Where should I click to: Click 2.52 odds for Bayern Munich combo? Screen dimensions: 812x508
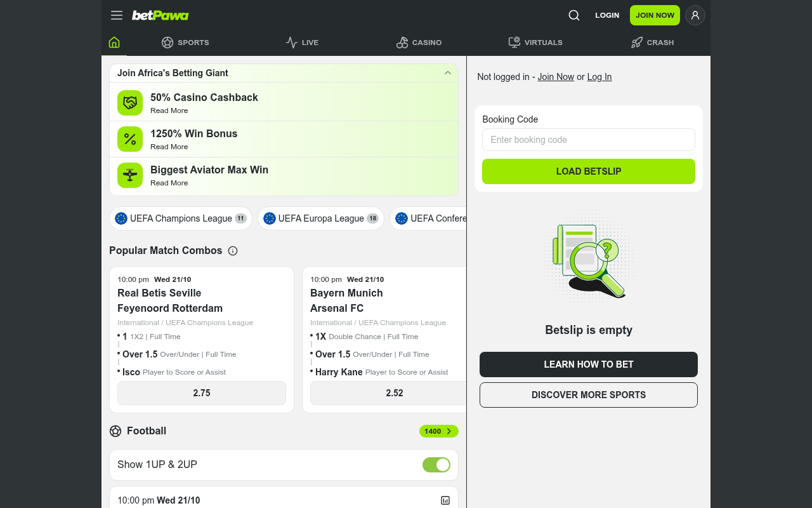pos(388,393)
